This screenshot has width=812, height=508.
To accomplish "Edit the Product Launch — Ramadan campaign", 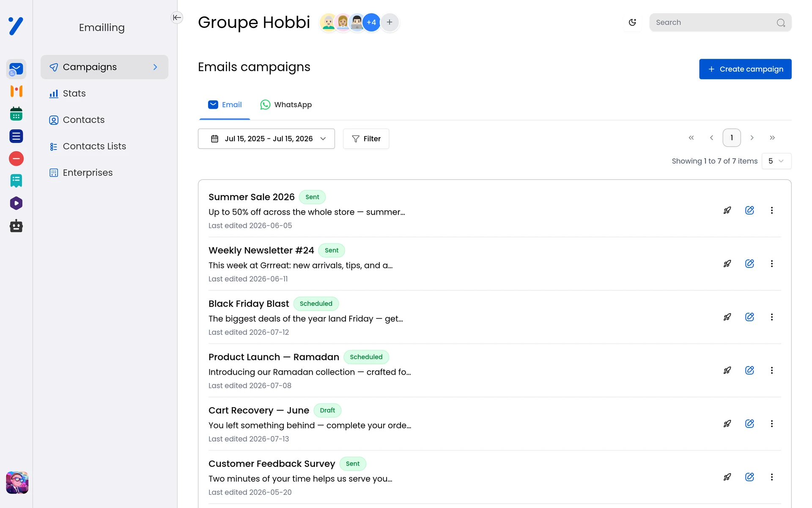I will click(x=749, y=370).
